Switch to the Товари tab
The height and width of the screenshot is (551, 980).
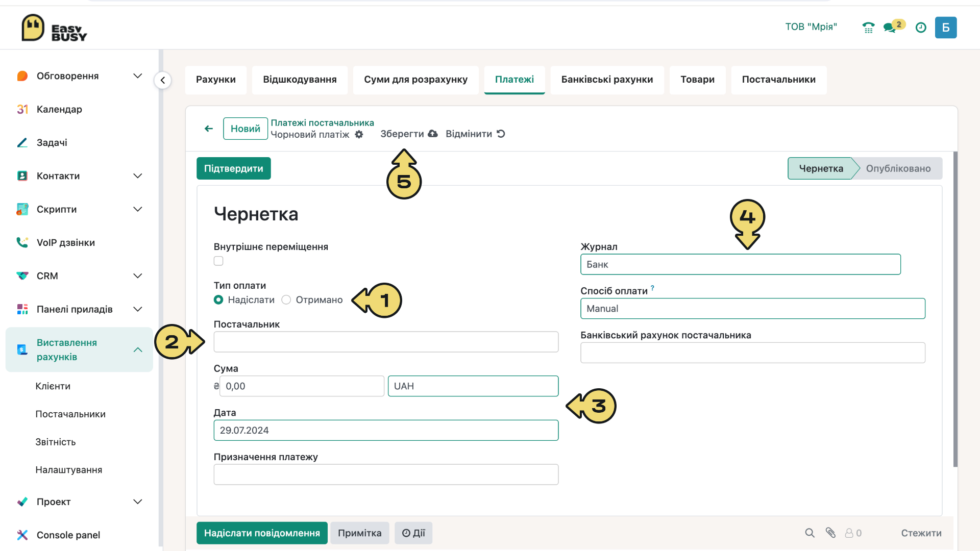click(697, 80)
